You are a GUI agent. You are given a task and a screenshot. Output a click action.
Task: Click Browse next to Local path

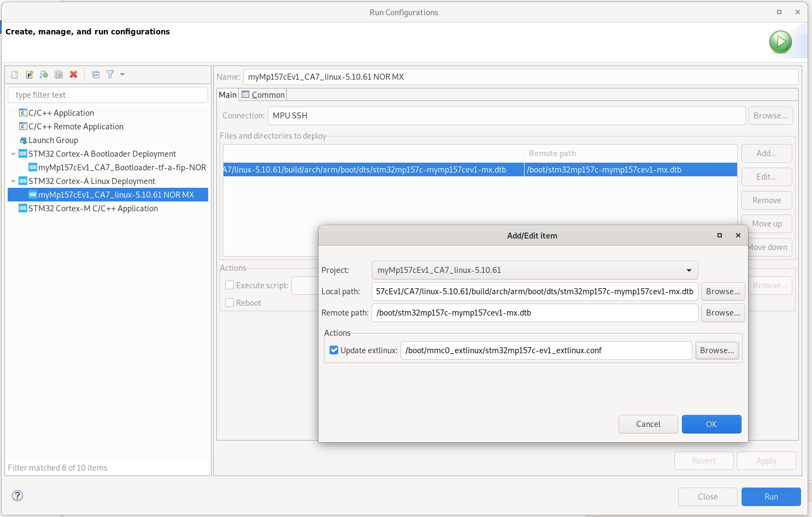pos(723,292)
